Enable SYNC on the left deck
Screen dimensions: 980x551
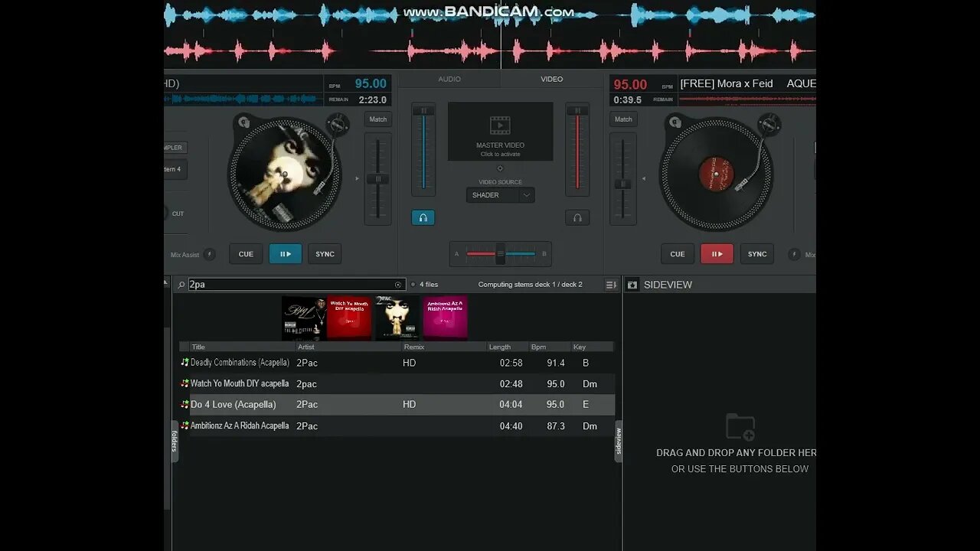click(325, 254)
